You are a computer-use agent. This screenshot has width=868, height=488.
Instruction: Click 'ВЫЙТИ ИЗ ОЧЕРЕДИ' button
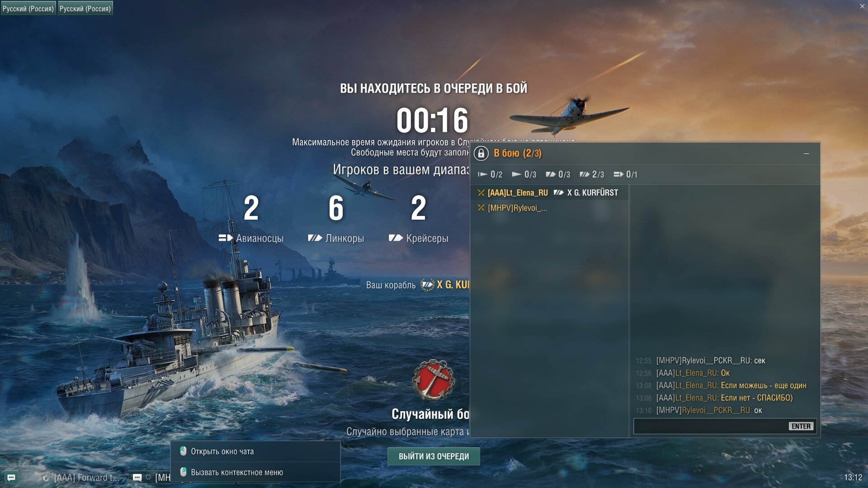tap(434, 456)
